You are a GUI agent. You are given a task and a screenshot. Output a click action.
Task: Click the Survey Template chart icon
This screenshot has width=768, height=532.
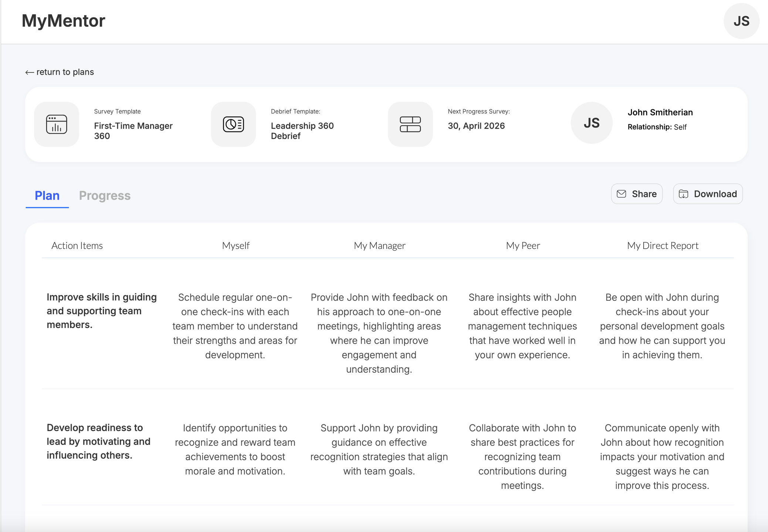coord(57,124)
